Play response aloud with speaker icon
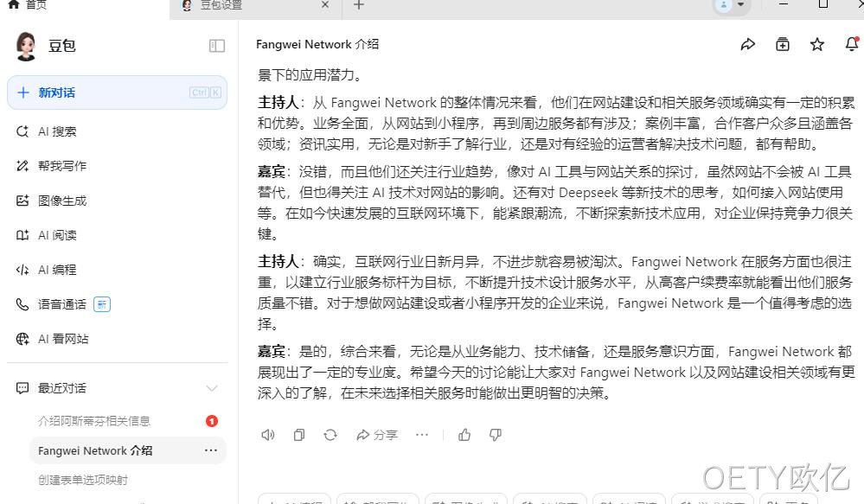 pyautogui.click(x=268, y=435)
